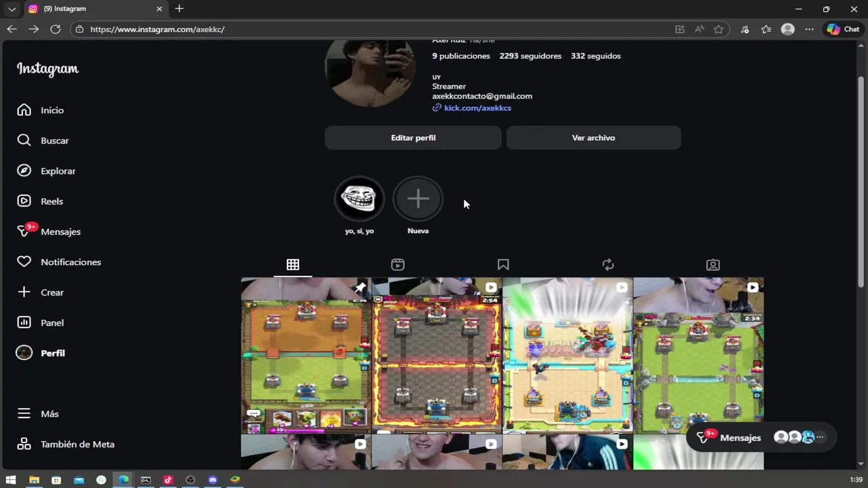Image resolution: width=868 pixels, height=488 pixels.
Task: Click the email axekkcontacto@gmail.com text
Action: click(482, 96)
